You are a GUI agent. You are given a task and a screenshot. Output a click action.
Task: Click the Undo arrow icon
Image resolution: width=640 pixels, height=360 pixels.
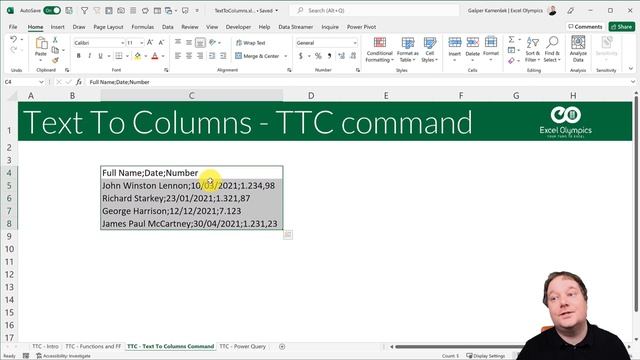(13, 39)
